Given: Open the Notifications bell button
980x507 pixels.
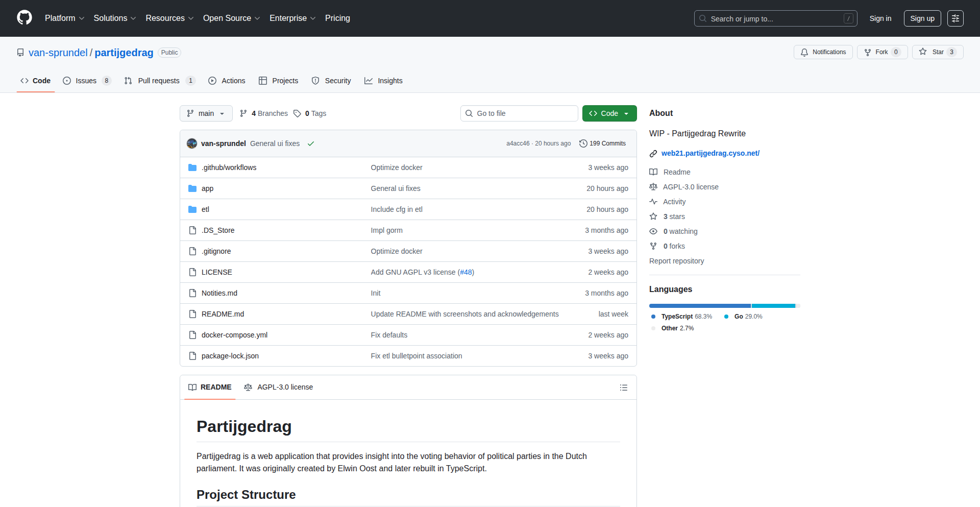Looking at the screenshot, I should [x=823, y=52].
